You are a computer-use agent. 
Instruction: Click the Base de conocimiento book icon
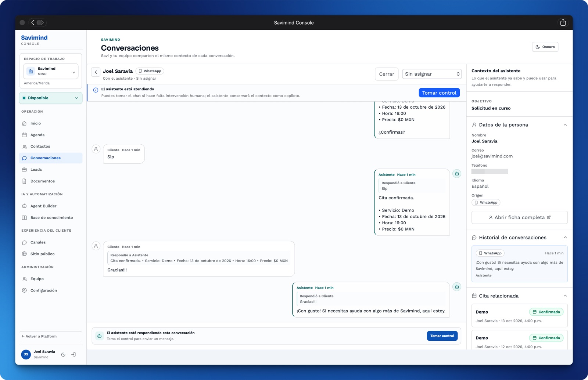coord(24,218)
